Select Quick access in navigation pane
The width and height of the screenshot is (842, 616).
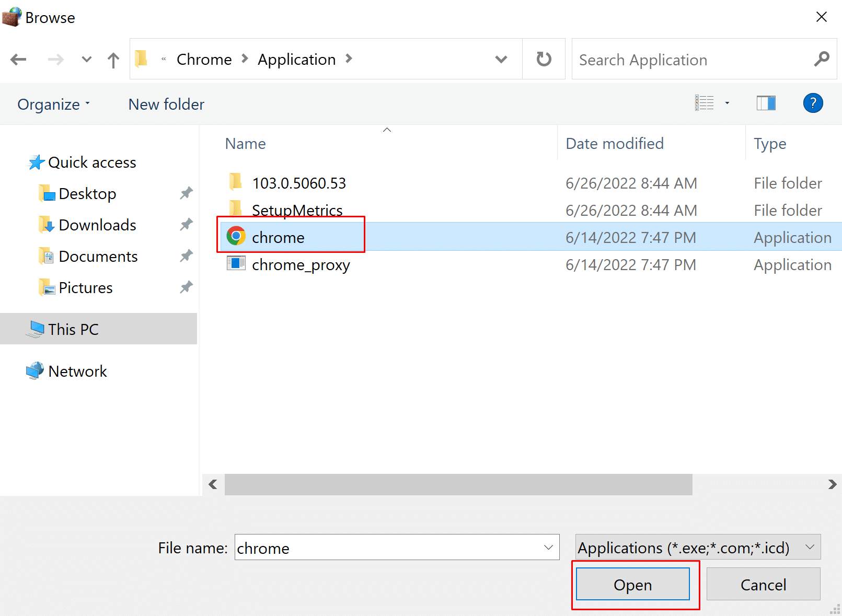[x=92, y=162]
